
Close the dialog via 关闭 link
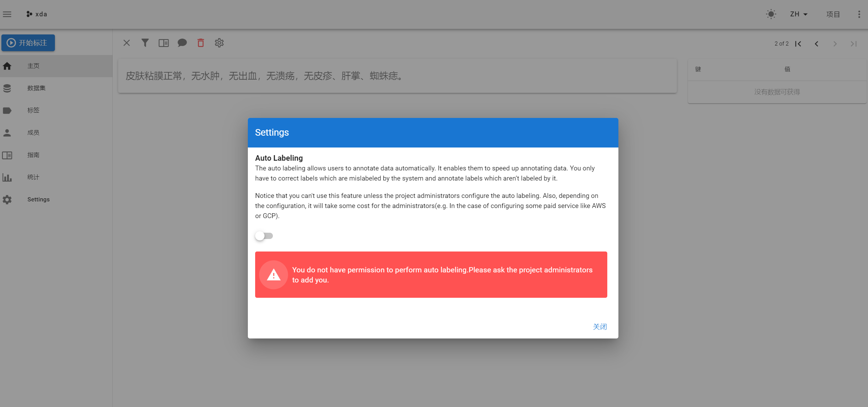coord(600,327)
